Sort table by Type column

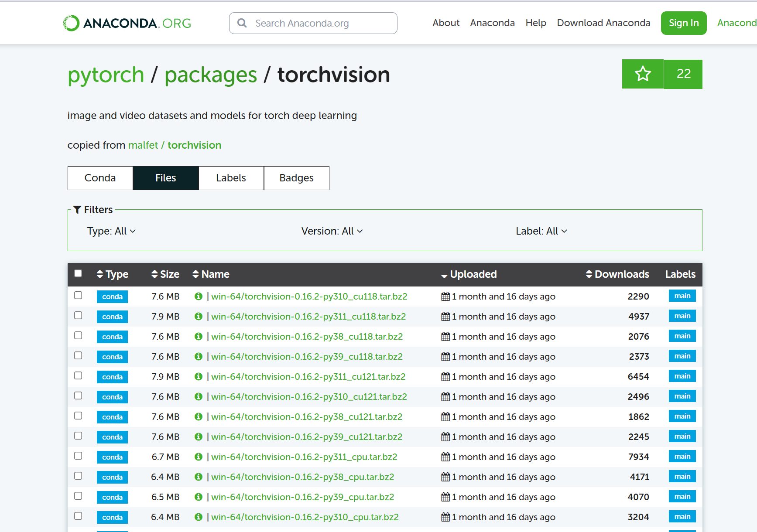[x=113, y=274]
